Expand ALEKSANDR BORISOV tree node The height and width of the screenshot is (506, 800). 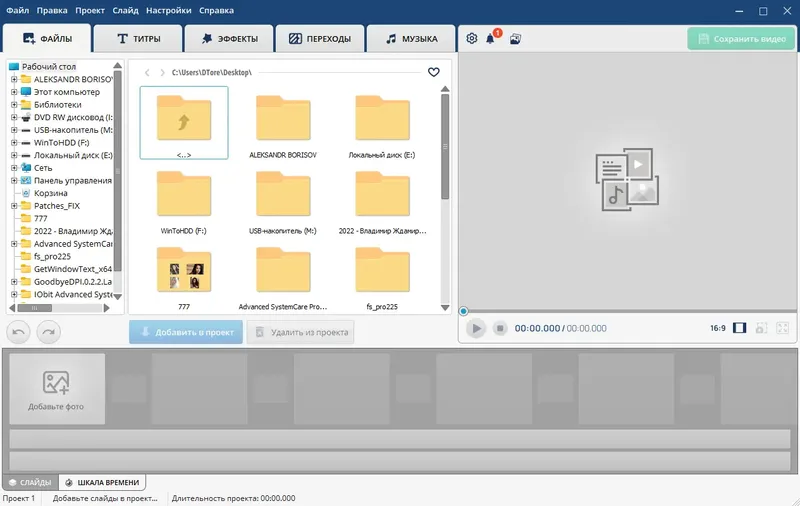[x=14, y=80]
